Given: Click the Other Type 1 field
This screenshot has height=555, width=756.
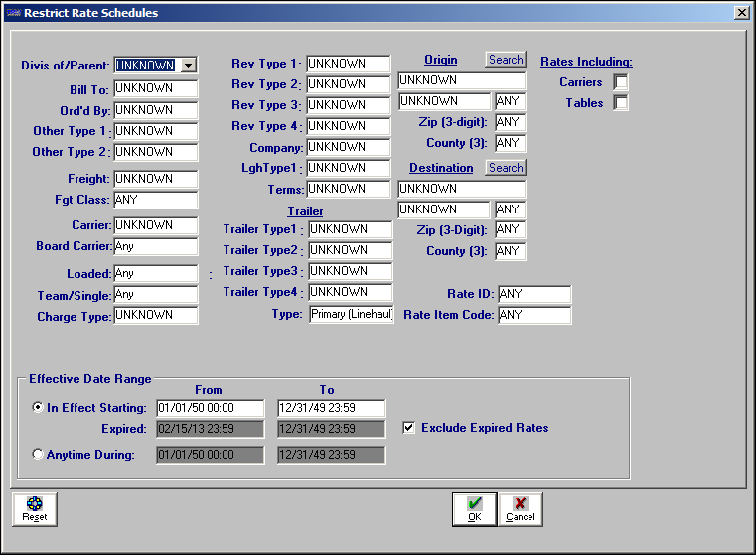Looking at the screenshot, I should click(x=156, y=131).
